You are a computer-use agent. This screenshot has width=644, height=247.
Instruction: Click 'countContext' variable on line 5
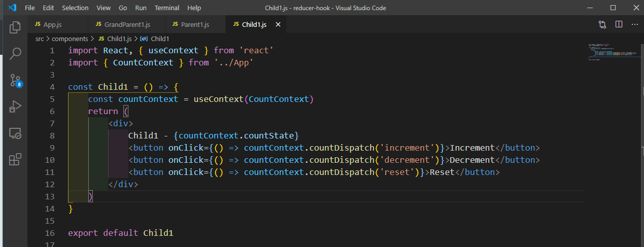(x=148, y=99)
